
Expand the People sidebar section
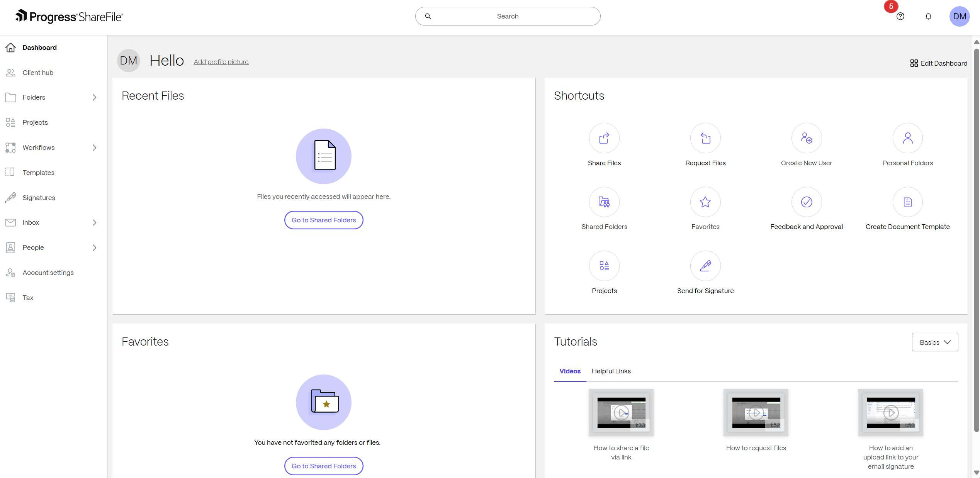(x=95, y=247)
